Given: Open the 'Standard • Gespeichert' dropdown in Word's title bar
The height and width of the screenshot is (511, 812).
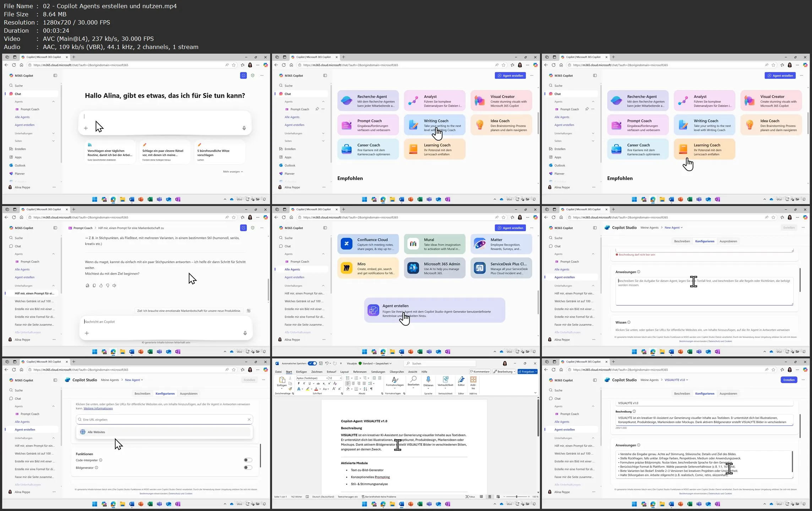Looking at the screenshot, I should (x=377, y=363).
